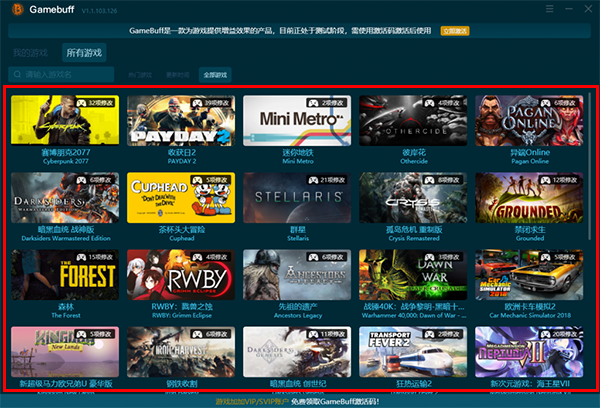Click the yellow activate-now button in banner
Viewport: 600px width, 408px height.
(x=455, y=31)
